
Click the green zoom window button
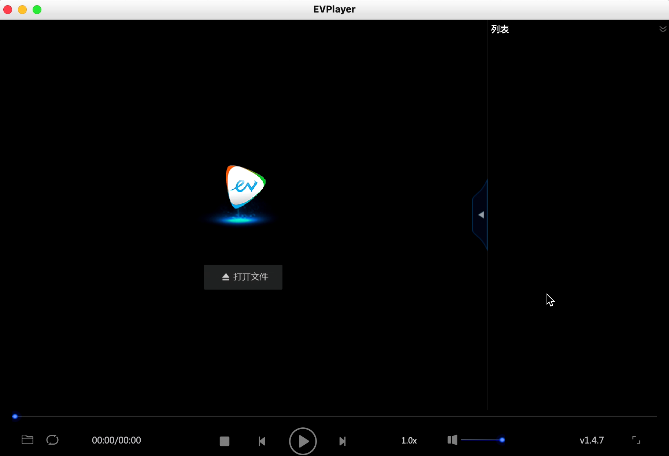pos(37,9)
